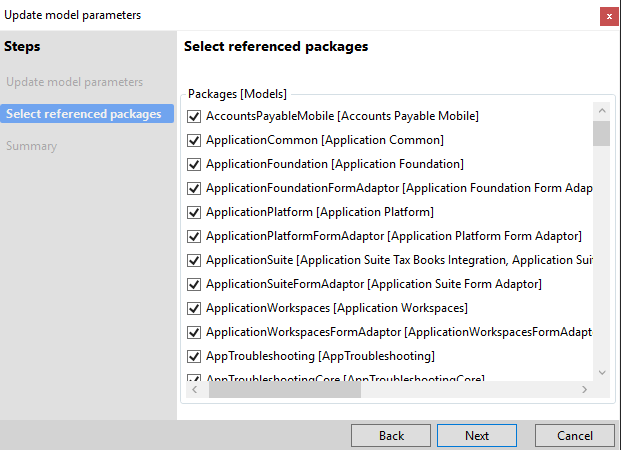Click the horizontal scroll right arrow
This screenshot has height=450, width=621.
tap(584, 389)
